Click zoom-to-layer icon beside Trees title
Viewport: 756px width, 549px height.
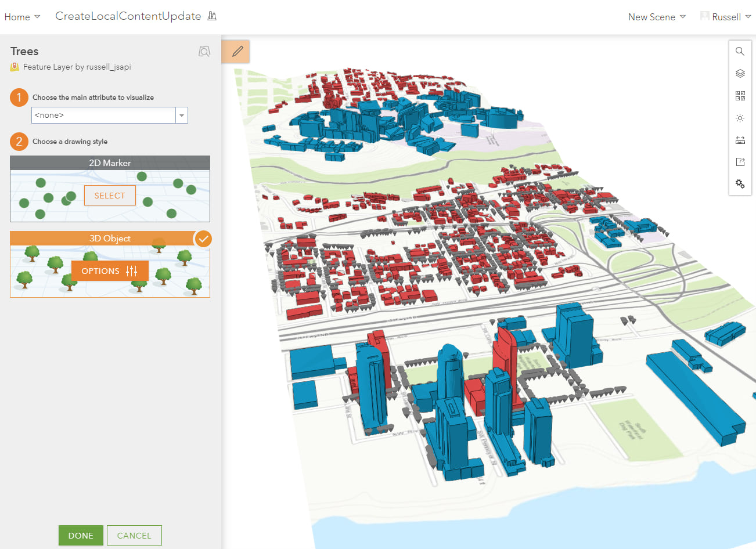204,52
